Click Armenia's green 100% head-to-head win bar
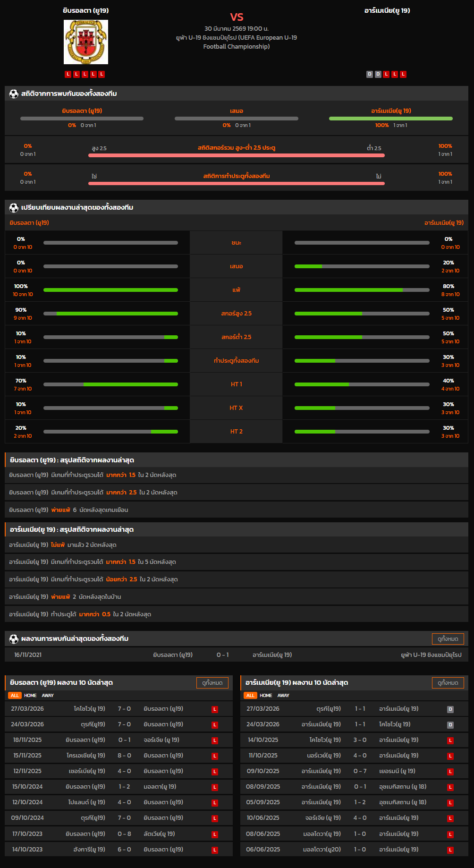474x868 pixels. pos(390,119)
